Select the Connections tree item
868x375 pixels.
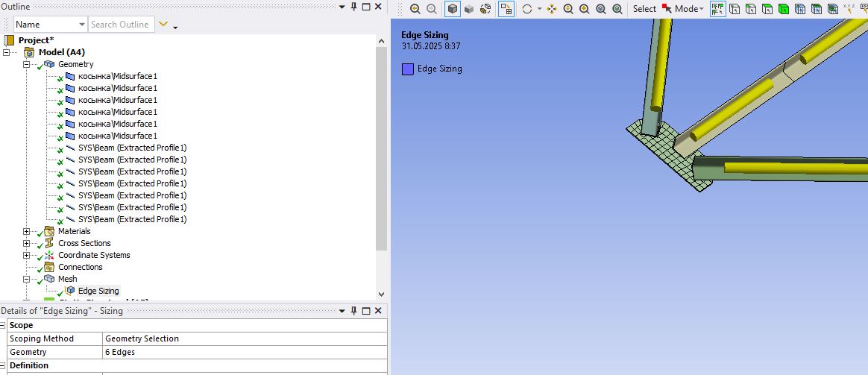(x=81, y=267)
